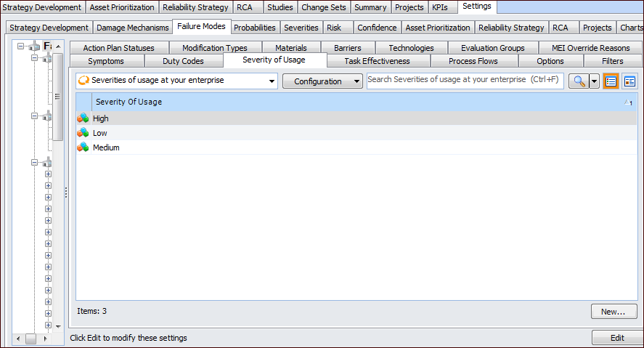644x348 pixels.
Task: Open the top-level Settings tab
Action: pos(477,6)
